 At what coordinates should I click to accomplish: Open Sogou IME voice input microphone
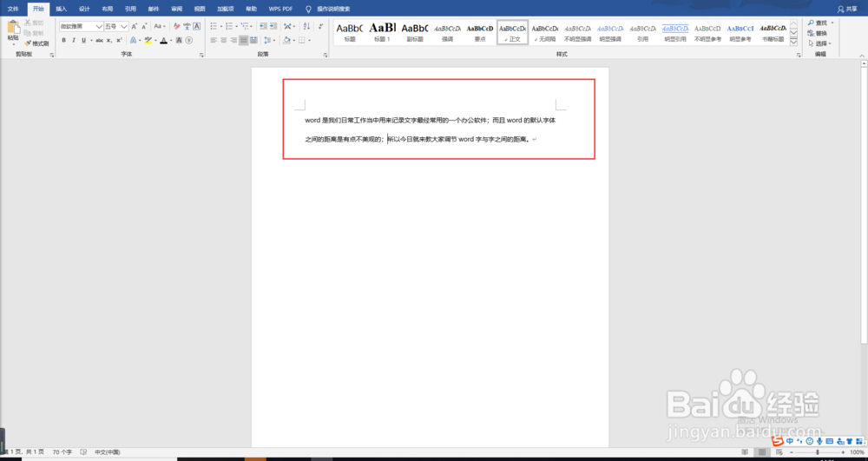[x=819, y=441]
